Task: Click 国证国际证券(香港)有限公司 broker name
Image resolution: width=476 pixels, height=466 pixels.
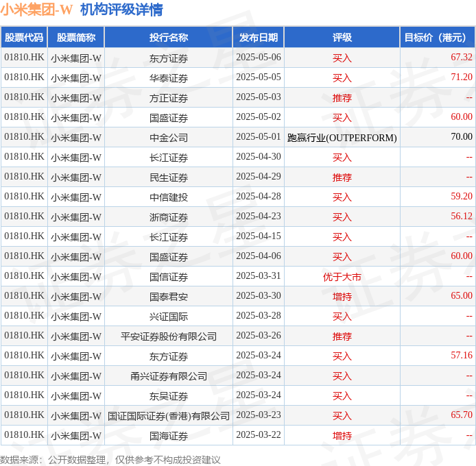Action: click(169, 416)
